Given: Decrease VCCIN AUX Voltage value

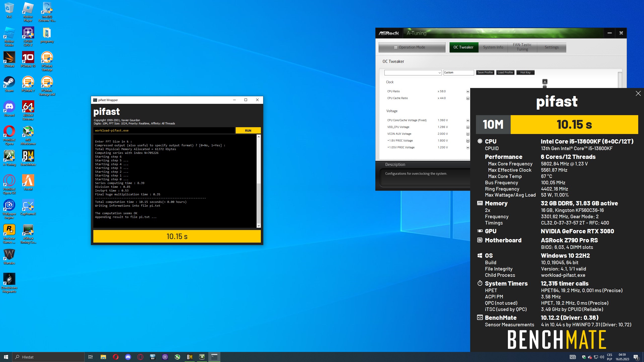Looking at the screenshot, I should pyautogui.click(x=468, y=134).
